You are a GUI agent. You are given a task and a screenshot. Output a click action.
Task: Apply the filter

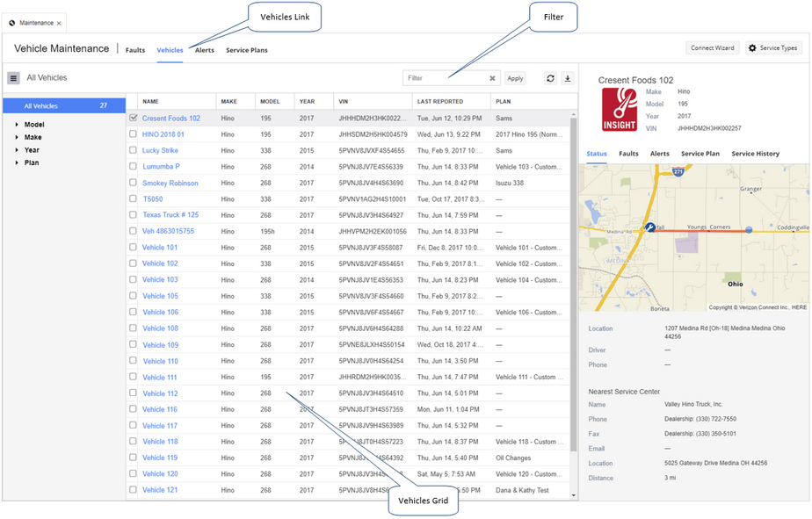tap(515, 78)
